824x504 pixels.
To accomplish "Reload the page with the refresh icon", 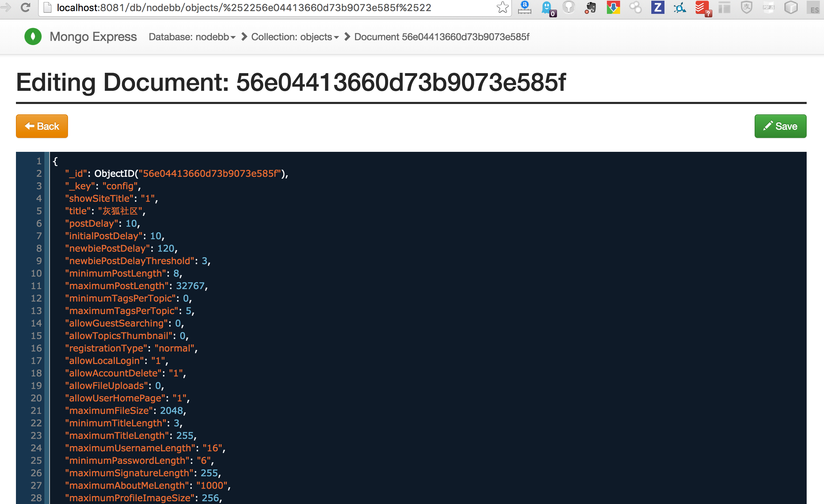I will click(25, 8).
